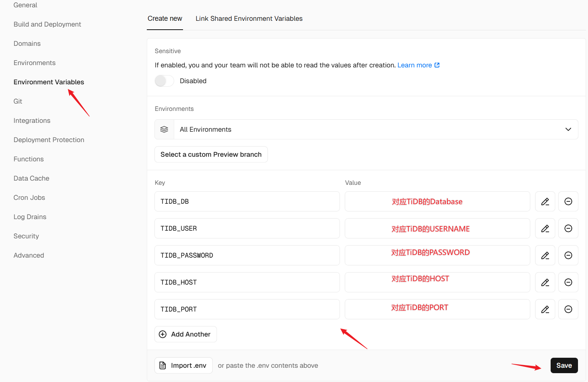Remove the TIDB_DB variable row
Screen dimensions: 588x382
pyautogui.click(x=568, y=201)
